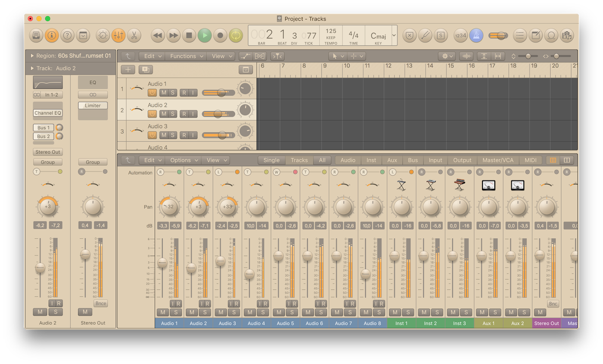
Task: Open the Command-click Tool menu
Action: click(x=356, y=56)
